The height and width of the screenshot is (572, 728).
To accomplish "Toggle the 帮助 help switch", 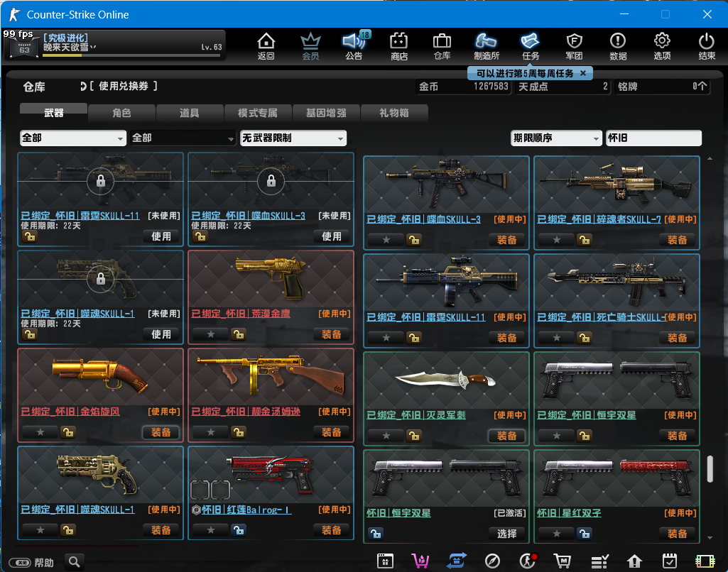I will tap(20, 563).
